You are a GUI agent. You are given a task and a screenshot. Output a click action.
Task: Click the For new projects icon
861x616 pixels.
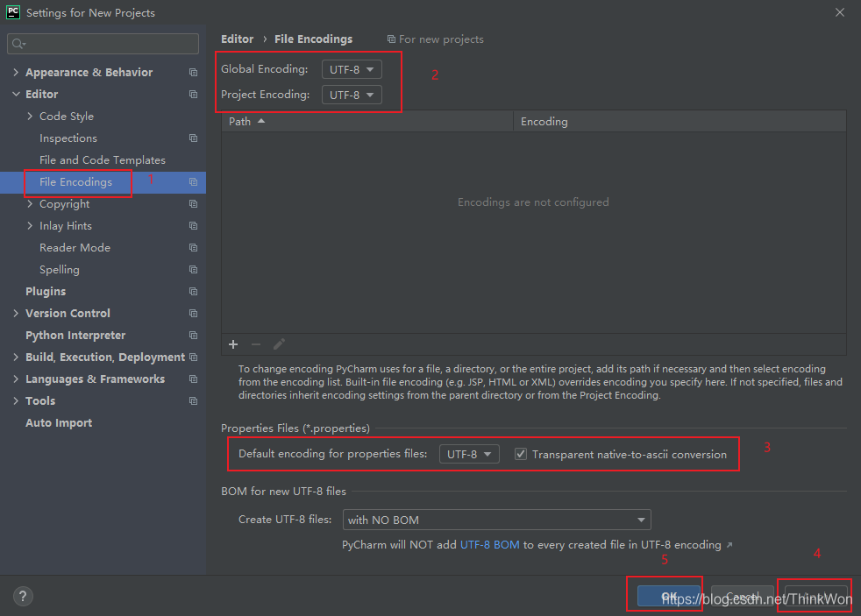pos(391,39)
